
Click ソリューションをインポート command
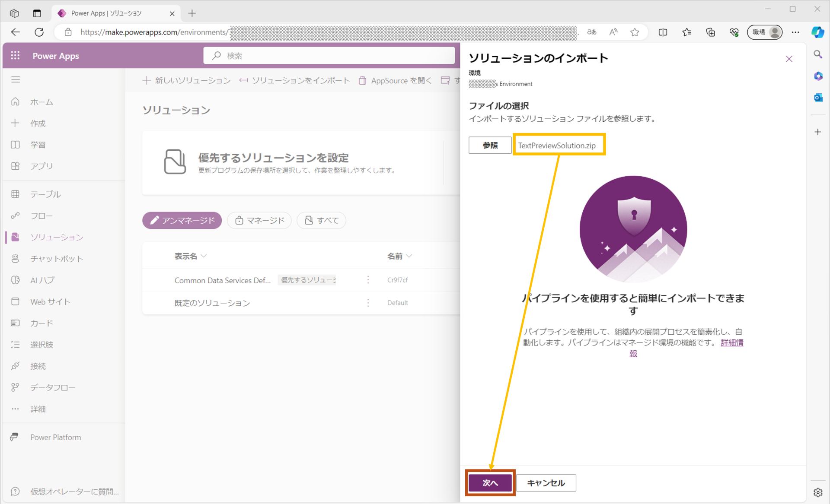click(x=295, y=80)
